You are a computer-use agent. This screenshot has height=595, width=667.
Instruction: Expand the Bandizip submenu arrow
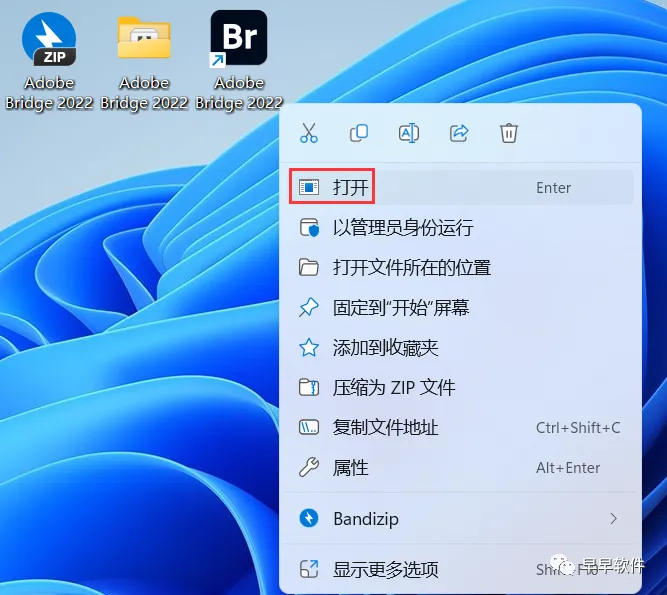[613, 518]
